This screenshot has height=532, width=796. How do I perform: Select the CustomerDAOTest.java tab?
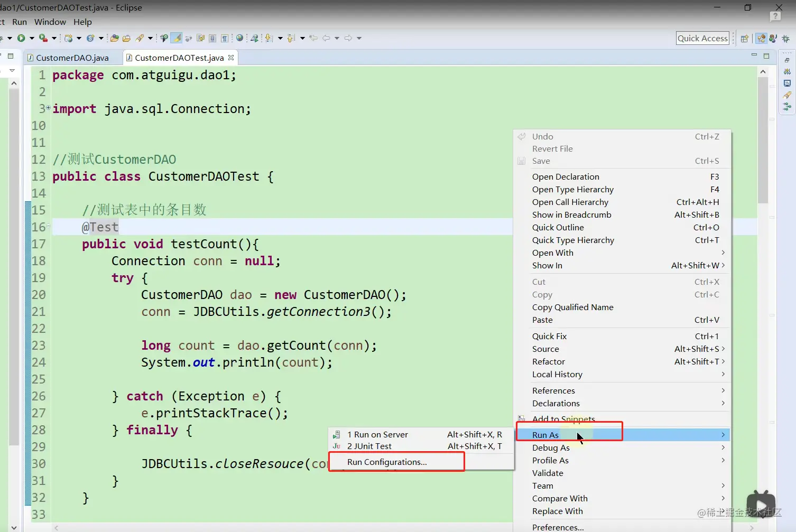pos(179,58)
